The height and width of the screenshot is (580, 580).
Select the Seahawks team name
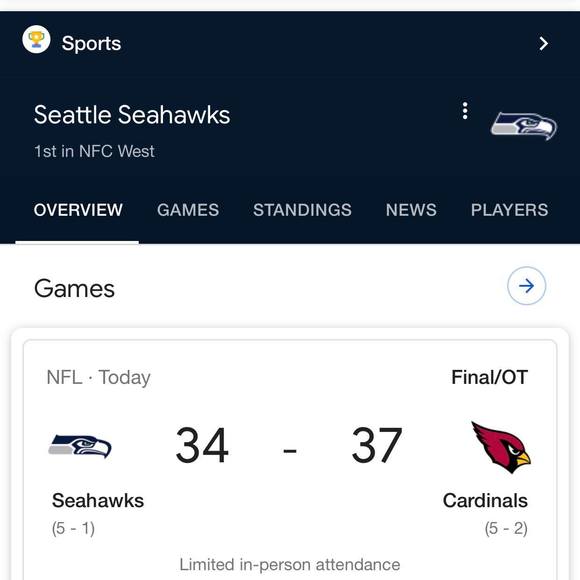point(98,501)
